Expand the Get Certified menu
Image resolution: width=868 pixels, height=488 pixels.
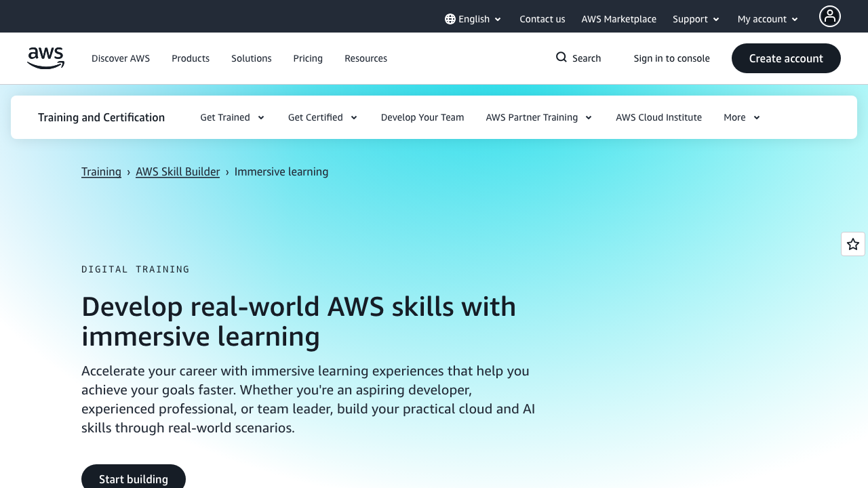[x=323, y=117]
